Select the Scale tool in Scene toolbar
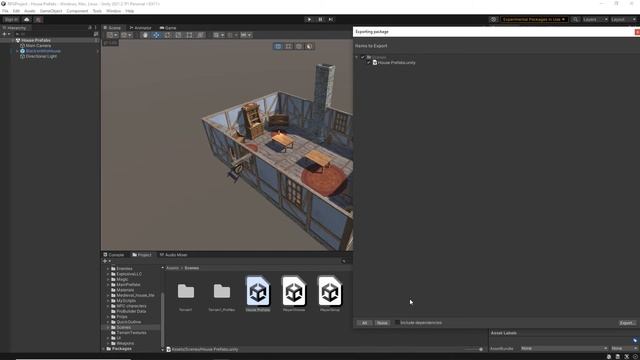 point(178,35)
